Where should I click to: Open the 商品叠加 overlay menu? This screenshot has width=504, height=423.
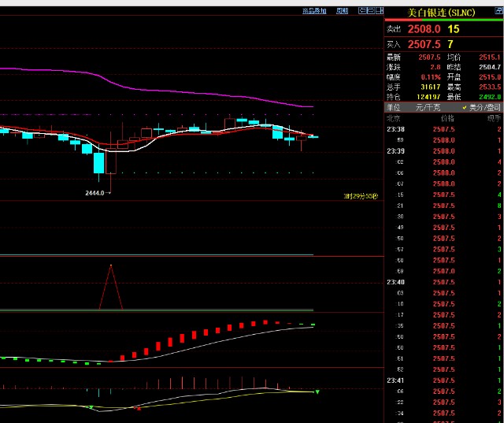click(x=313, y=11)
